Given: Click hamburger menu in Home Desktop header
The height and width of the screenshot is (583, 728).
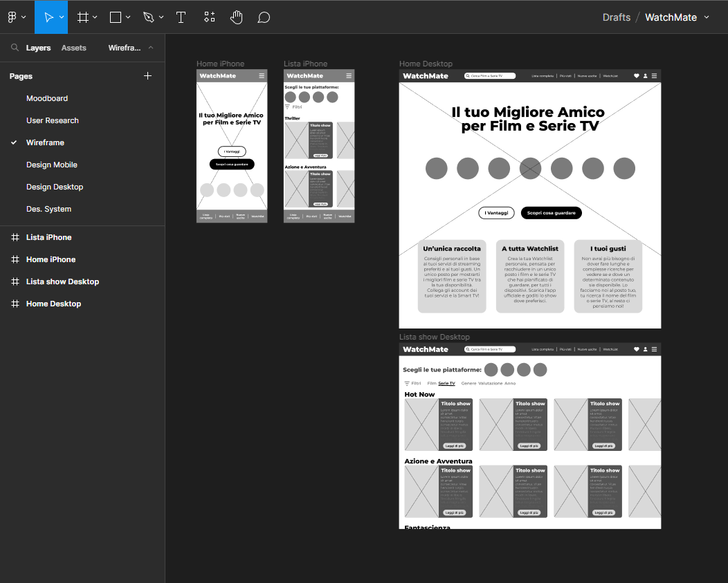Looking at the screenshot, I should tap(654, 75).
